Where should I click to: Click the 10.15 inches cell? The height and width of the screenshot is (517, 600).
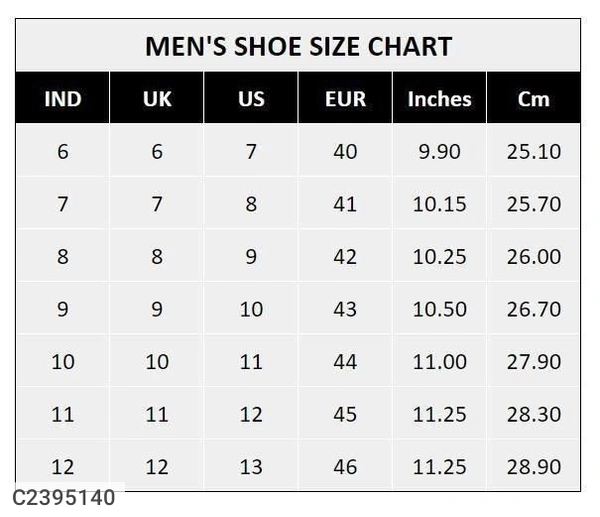tap(439, 204)
